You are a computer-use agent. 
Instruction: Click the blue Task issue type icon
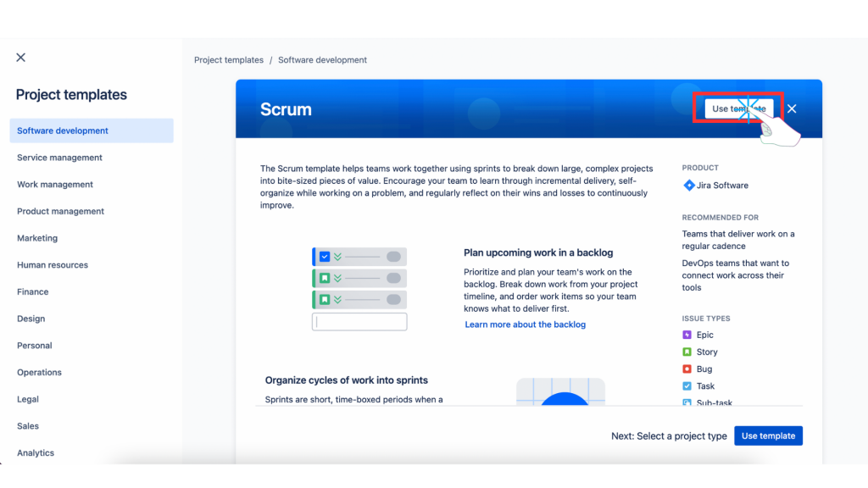687,386
